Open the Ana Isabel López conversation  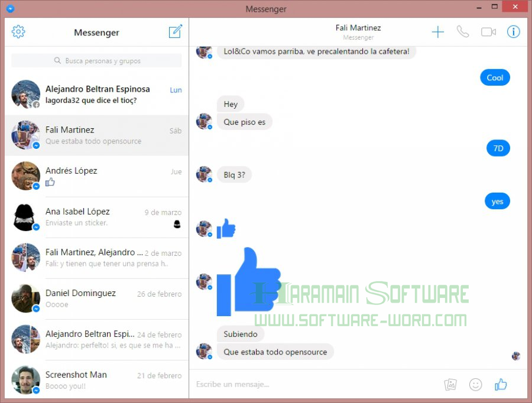point(97,217)
